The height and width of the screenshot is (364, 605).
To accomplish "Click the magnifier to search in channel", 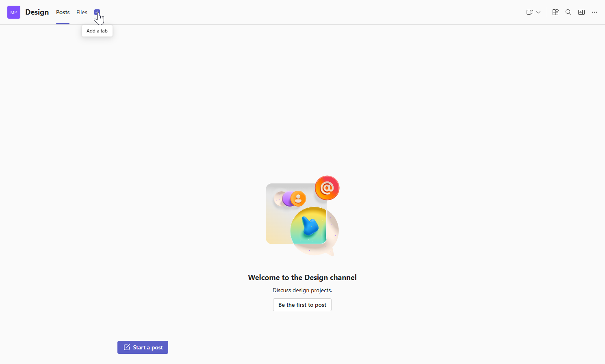I will [x=568, y=12].
